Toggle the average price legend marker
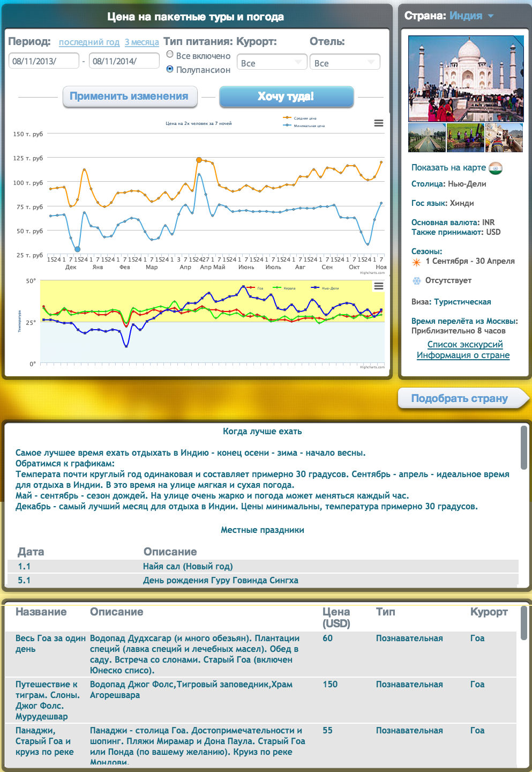Viewport: 532px width, 772px height. pos(287,118)
